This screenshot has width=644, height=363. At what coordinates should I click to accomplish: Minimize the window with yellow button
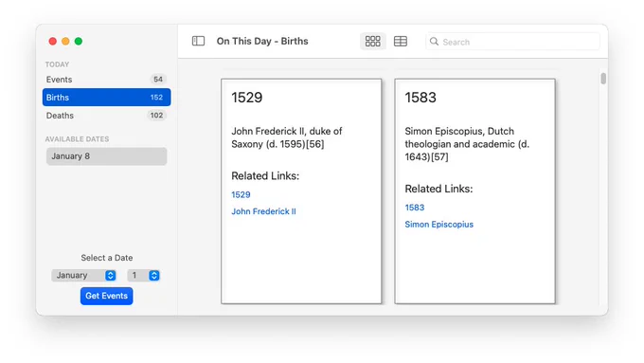(x=65, y=41)
